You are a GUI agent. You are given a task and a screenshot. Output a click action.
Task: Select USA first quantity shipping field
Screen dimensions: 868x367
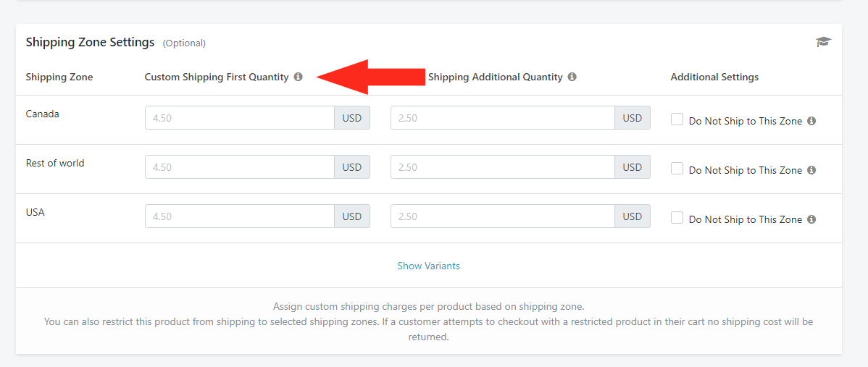click(x=240, y=216)
